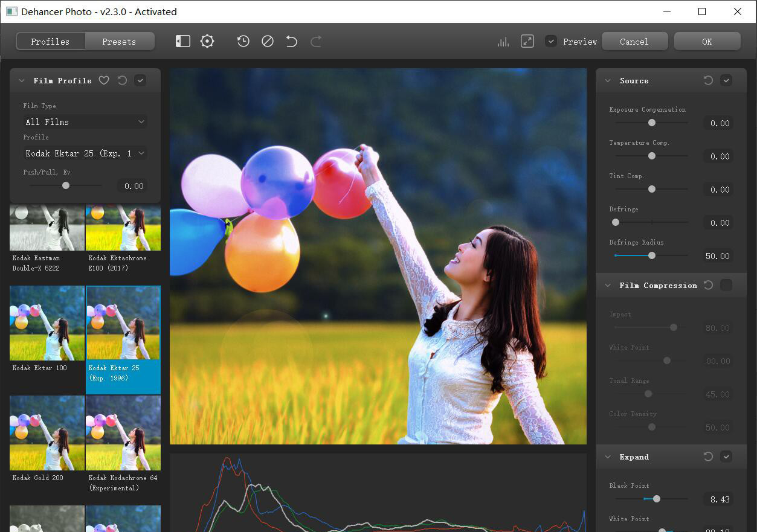Toggle the Source section enabled checkmark

(x=726, y=80)
